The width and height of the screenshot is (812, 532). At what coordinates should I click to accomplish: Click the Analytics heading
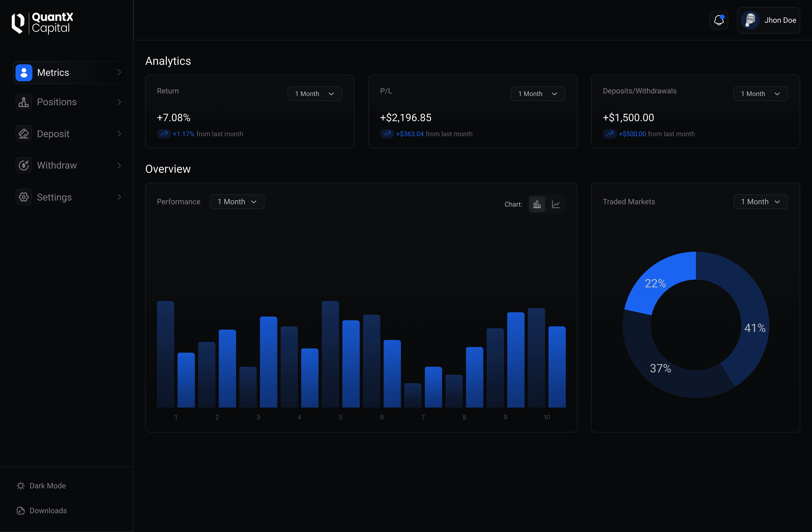(x=168, y=61)
